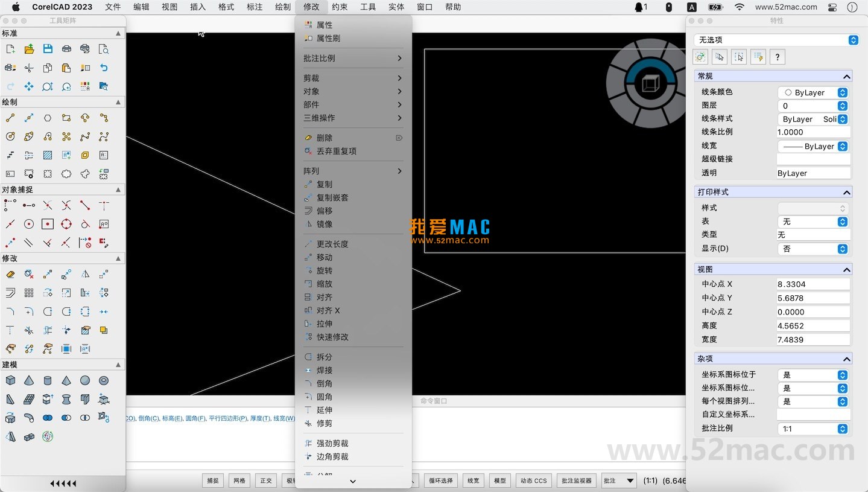Screen dimensions: 868x492
Task: Click the Trim scissors icon in 修改 toolbar
Action: 29,330
